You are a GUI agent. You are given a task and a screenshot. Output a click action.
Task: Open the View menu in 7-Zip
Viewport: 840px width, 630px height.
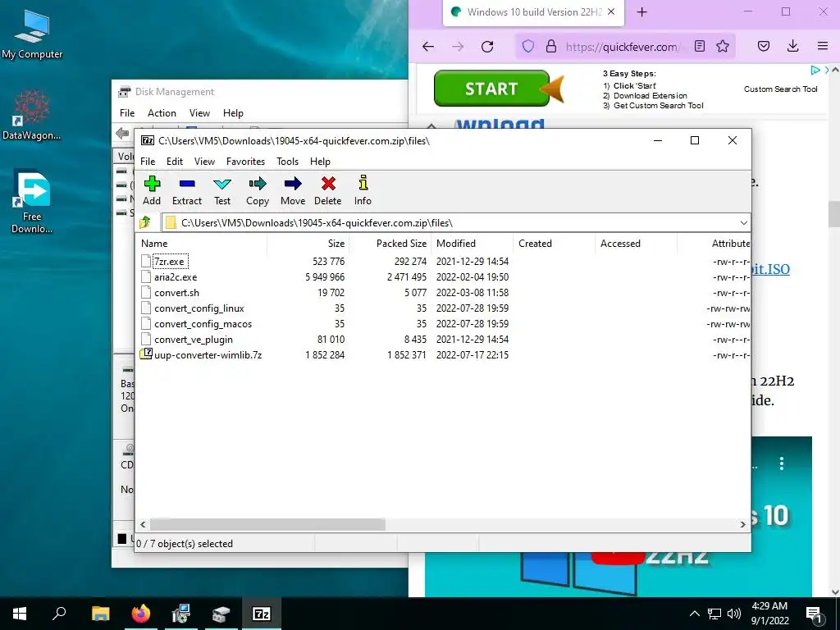(x=204, y=162)
